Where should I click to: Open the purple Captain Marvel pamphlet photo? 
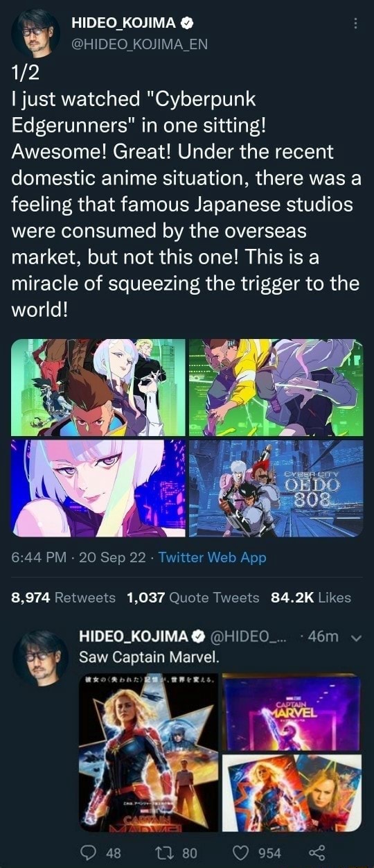[x=292, y=712]
